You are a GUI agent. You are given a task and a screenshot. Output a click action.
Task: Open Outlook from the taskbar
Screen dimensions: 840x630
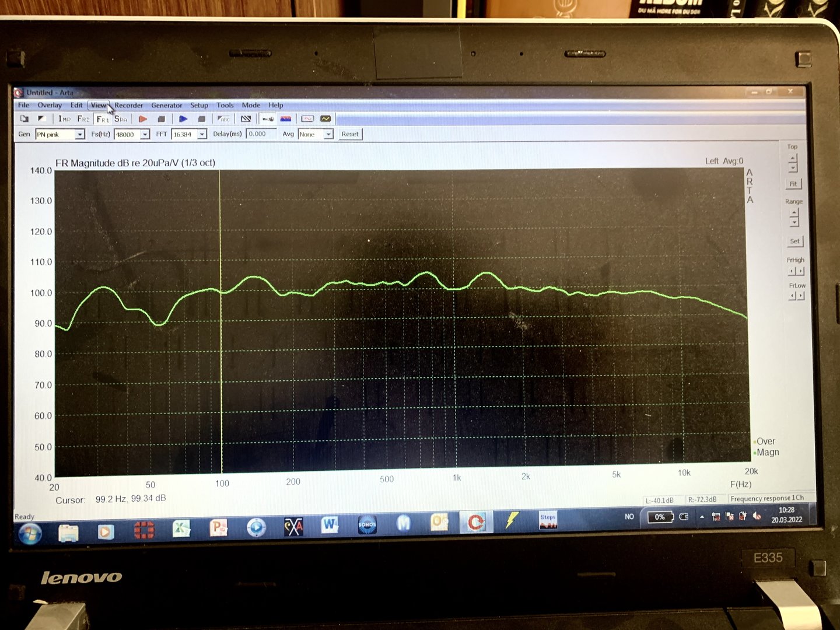[x=439, y=523]
